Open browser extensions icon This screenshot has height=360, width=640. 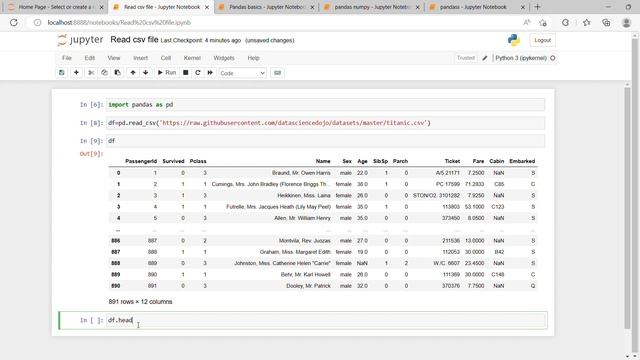click(x=565, y=22)
